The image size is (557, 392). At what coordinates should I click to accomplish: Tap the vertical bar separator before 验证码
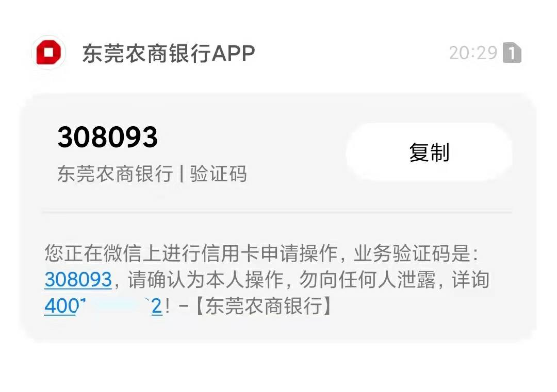(x=182, y=174)
